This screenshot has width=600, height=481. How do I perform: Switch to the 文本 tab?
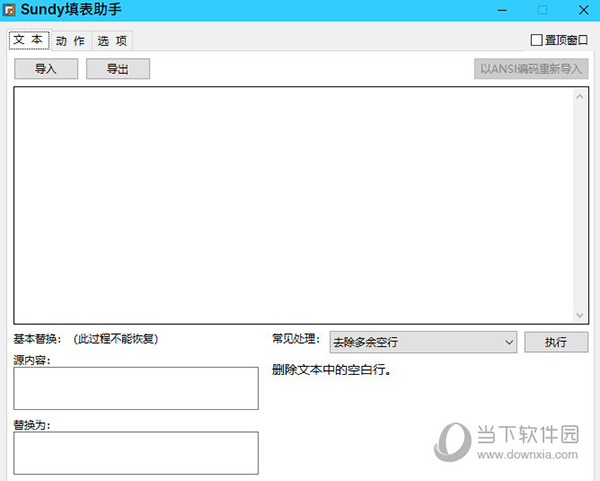click(x=29, y=40)
